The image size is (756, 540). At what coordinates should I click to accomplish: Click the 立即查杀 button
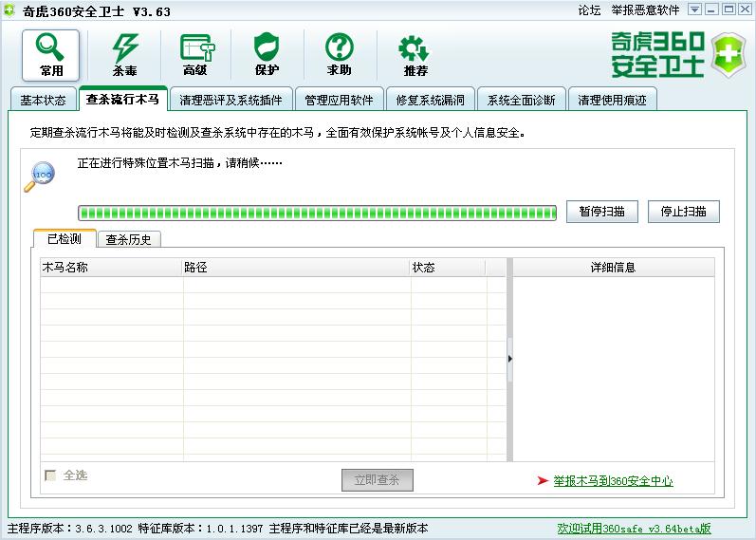point(377,479)
